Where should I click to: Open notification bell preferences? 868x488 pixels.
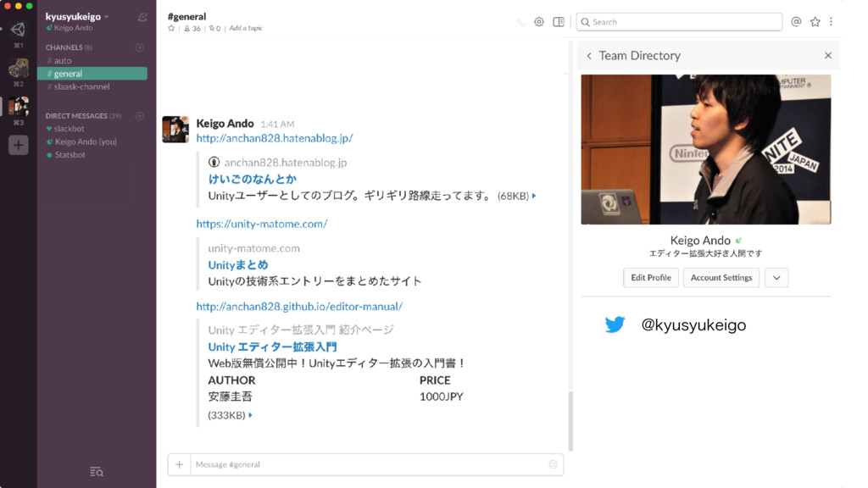click(x=142, y=18)
